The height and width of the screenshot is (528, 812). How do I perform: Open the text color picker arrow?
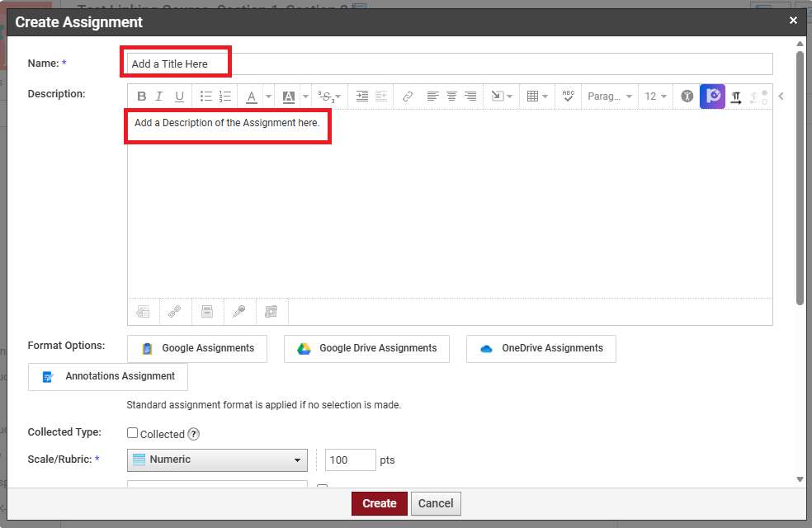(x=268, y=97)
